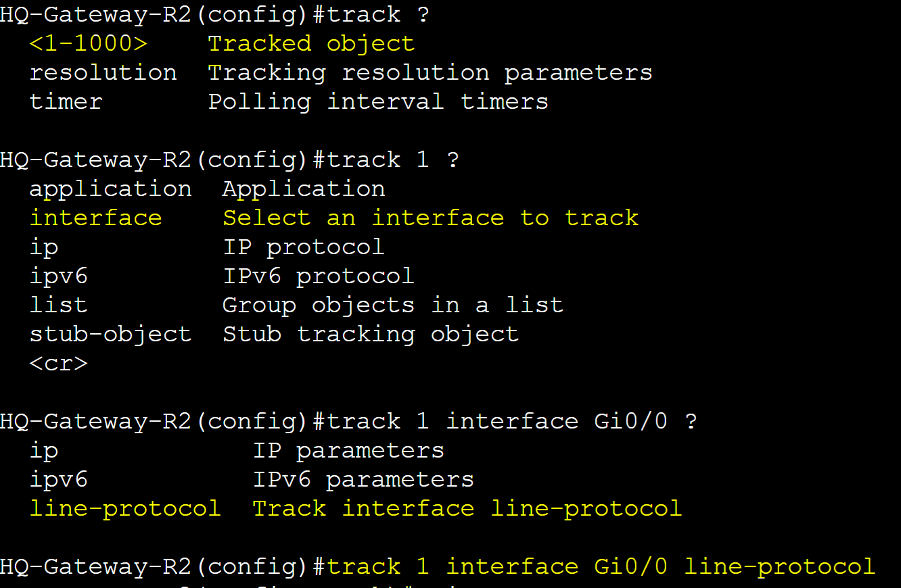This screenshot has width=901, height=588.
Task: Click 'Group objects in a list' description
Action: (393, 305)
